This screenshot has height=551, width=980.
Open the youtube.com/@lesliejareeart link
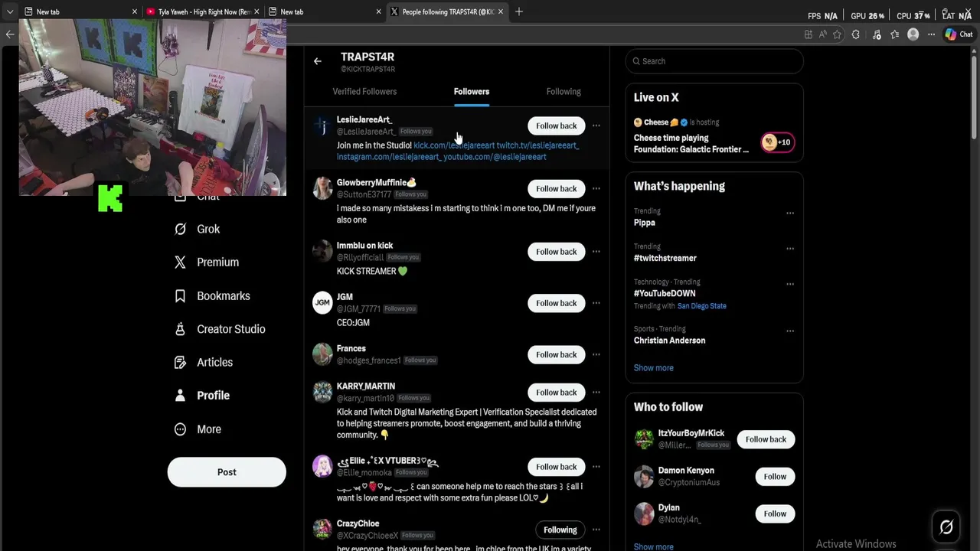pyautogui.click(x=493, y=157)
